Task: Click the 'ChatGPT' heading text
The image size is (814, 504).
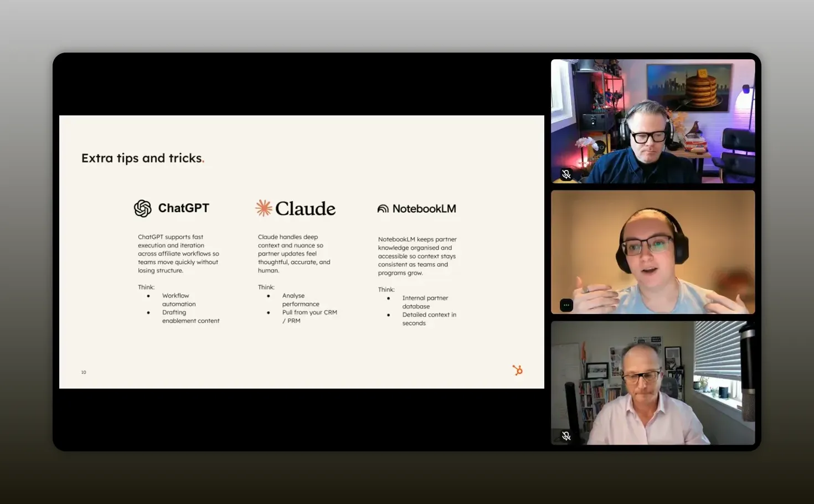Action: 184,208
